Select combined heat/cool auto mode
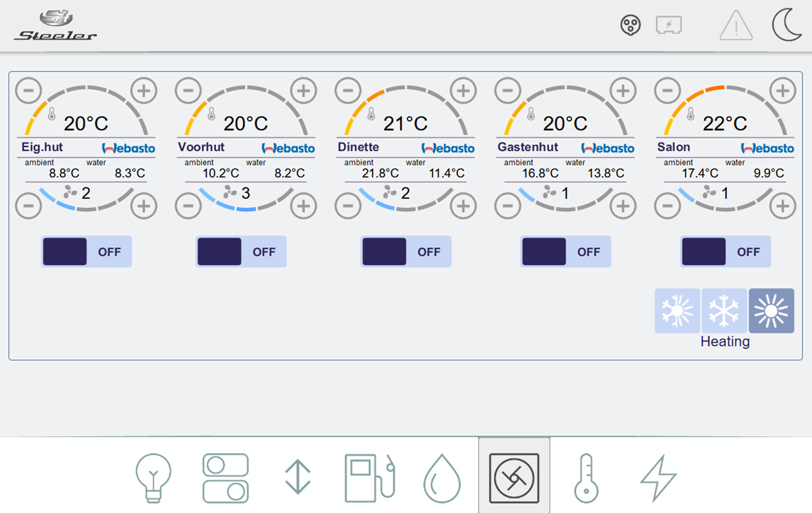The image size is (812, 513). tap(677, 311)
